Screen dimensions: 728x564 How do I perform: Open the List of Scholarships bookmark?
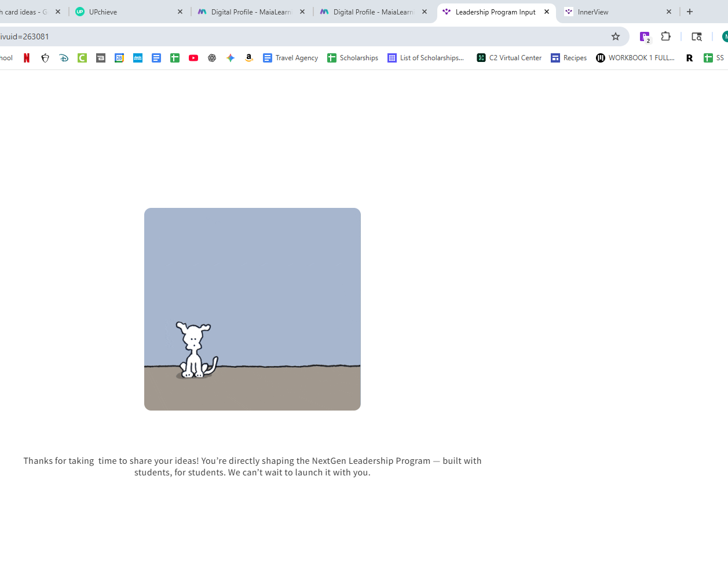point(426,58)
